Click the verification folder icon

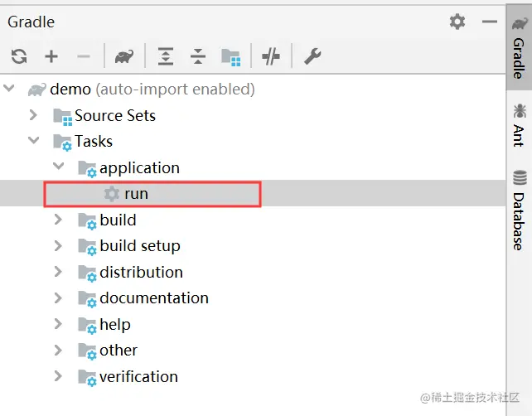pyautogui.click(x=88, y=378)
